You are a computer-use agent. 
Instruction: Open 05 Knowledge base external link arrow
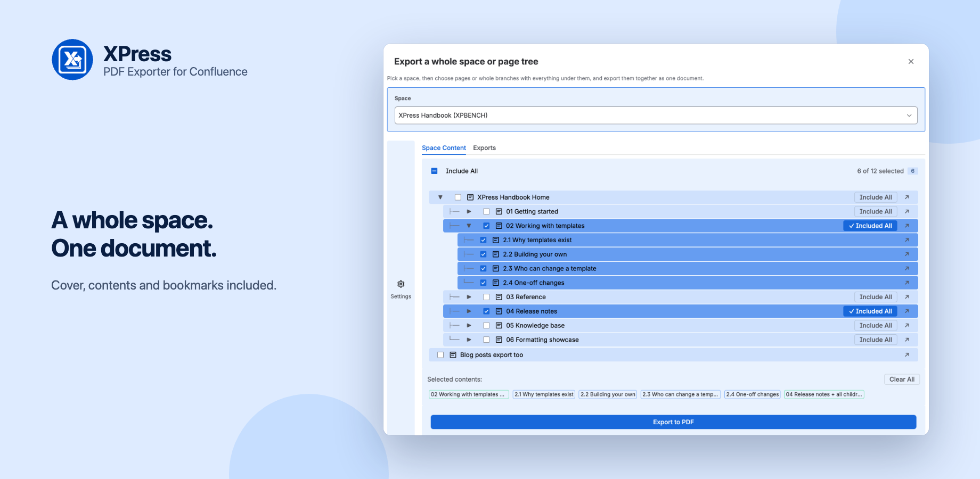pyautogui.click(x=907, y=326)
